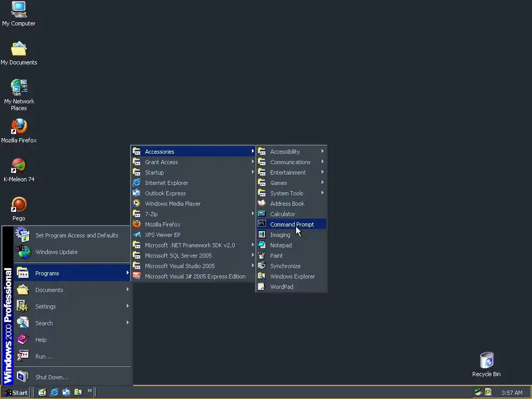Select Help in the Start menu

tap(72, 340)
